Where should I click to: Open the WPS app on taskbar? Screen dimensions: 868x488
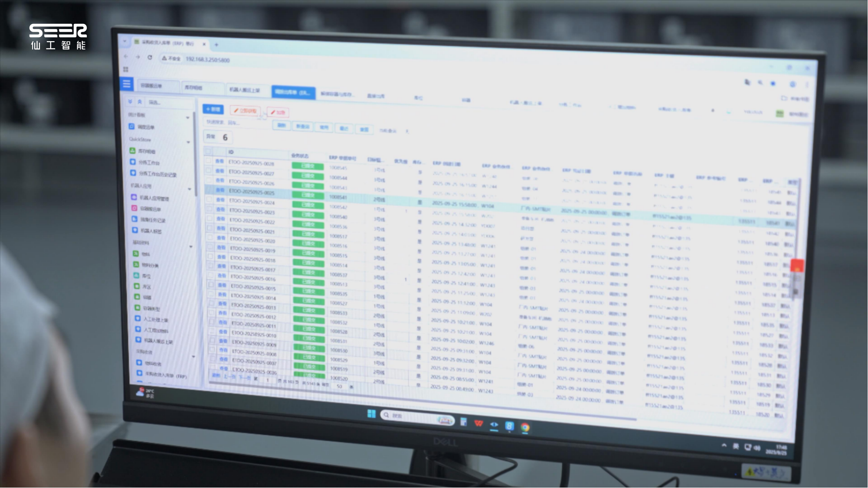(x=478, y=423)
